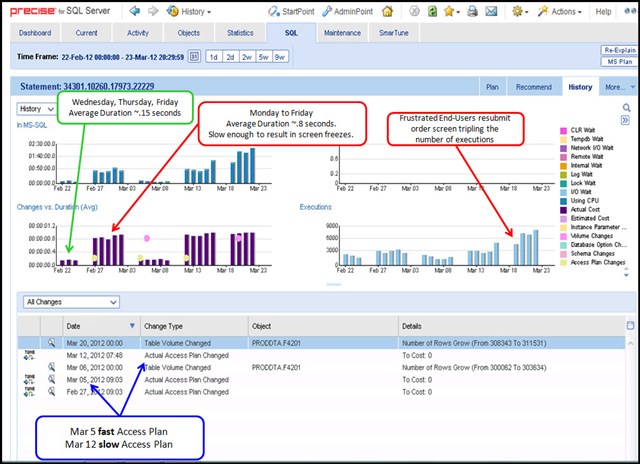Click magnifier icon in Mar 05, 2012 row
Screen dimensions: 640x464
(51, 379)
